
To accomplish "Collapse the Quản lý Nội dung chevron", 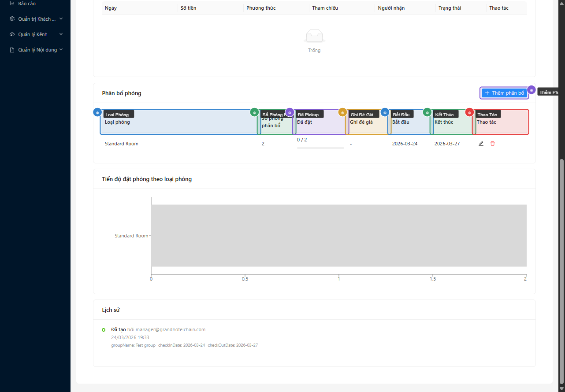I will click(60, 49).
